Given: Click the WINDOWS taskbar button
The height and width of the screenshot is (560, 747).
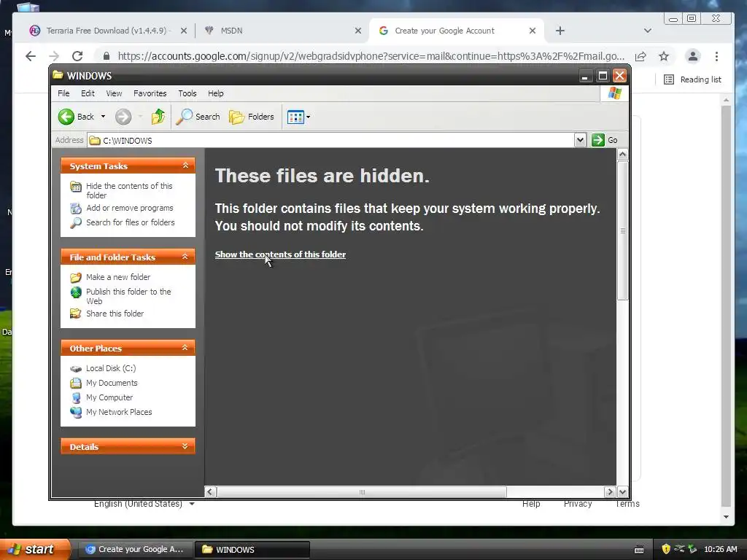Looking at the screenshot, I should pos(252,549).
